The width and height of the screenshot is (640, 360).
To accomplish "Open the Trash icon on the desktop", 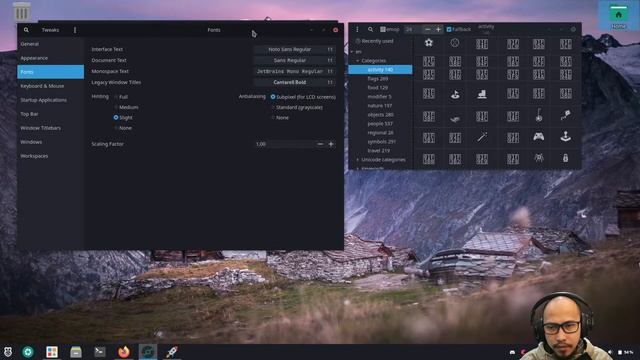I will coord(21,11).
